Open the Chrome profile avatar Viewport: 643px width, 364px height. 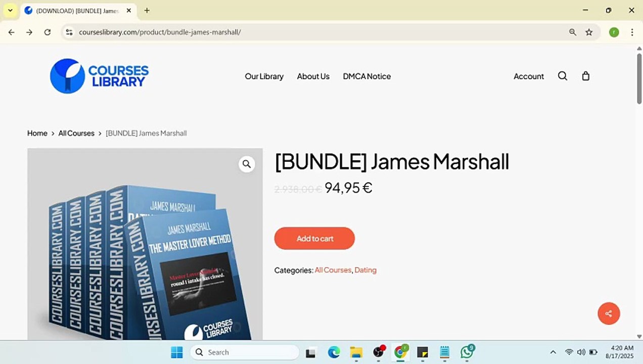[614, 32]
